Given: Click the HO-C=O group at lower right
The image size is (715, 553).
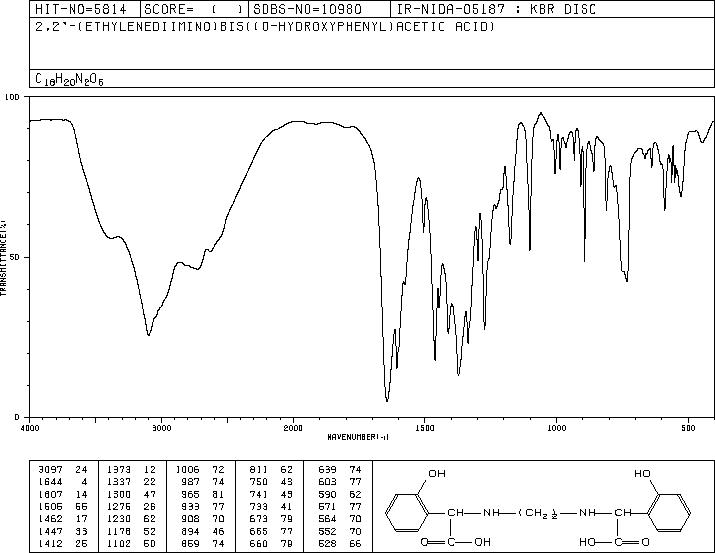Looking at the screenshot, I should click(614, 543).
